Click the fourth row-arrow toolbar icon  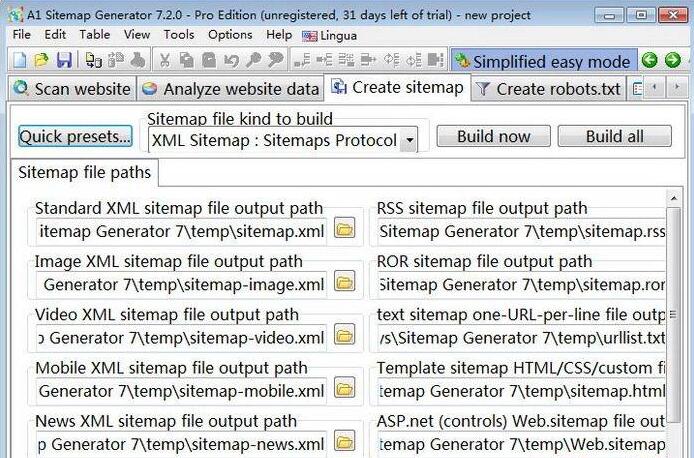369,60
